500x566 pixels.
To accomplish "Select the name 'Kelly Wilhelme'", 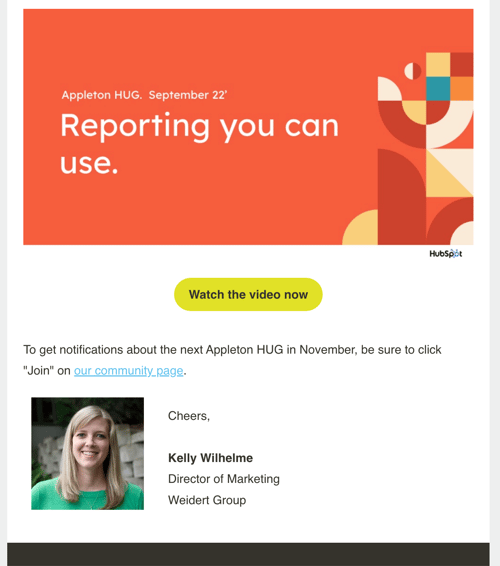I will (210, 458).
